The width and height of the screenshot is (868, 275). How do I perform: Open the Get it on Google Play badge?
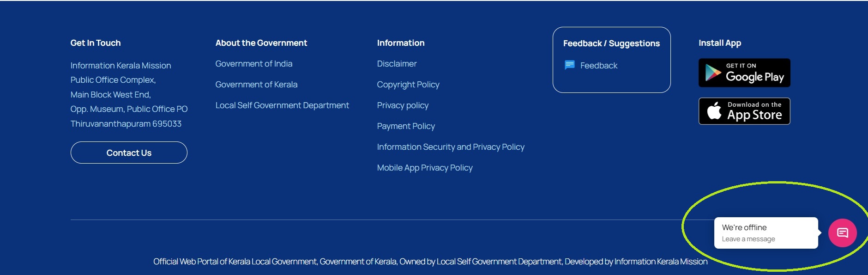point(744,73)
